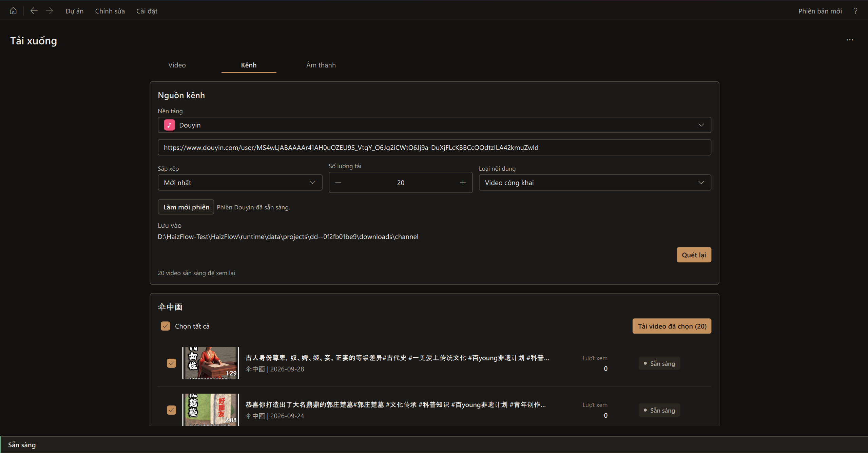
Task: Expand the Nền tảng Douyin dropdown
Action: click(x=435, y=125)
